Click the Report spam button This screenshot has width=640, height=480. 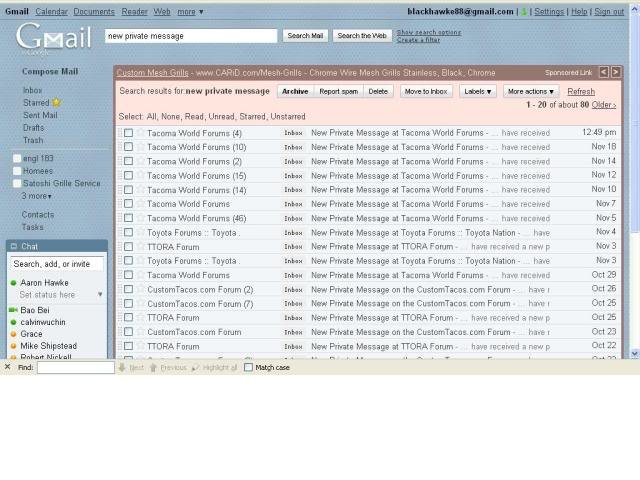(338, 91)
